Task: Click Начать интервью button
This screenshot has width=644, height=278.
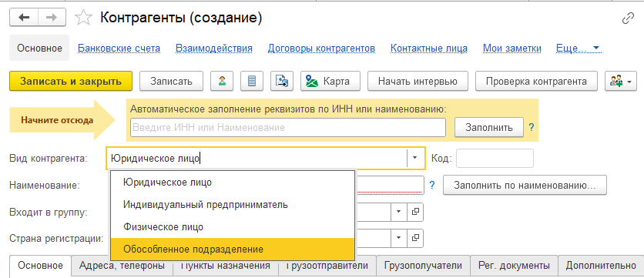Action: 418,82
